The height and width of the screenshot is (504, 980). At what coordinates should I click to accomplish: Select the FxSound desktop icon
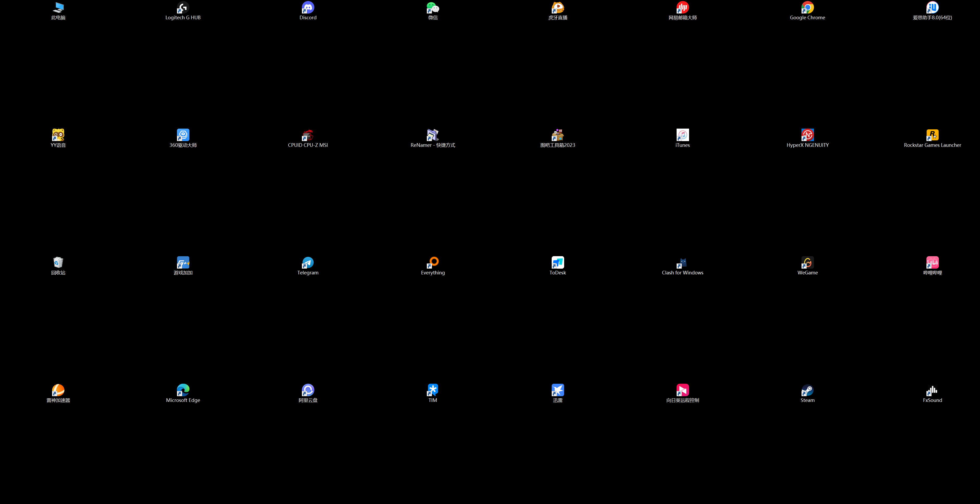(932, 390)
